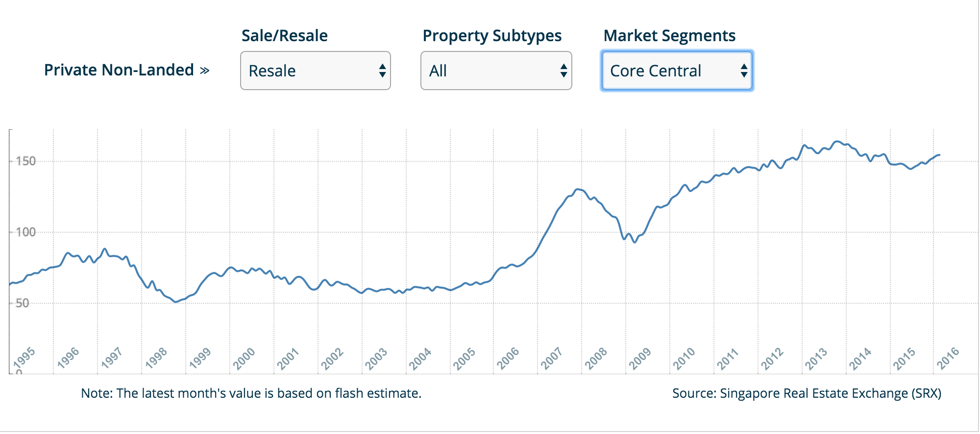Image resolution: width=980 pixels, height=434 pixels.
Task: Click the 2013 year label on the chart
Action: click(x=816, y=358)
